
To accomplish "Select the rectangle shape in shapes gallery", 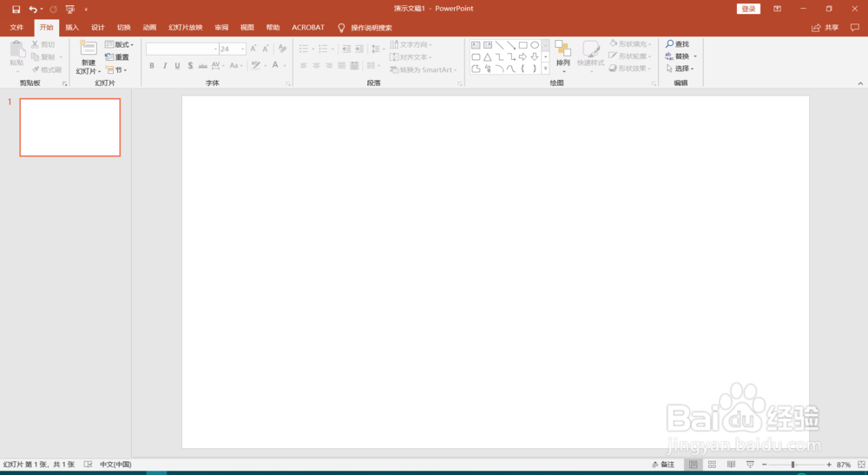I will tap(523, 45).
